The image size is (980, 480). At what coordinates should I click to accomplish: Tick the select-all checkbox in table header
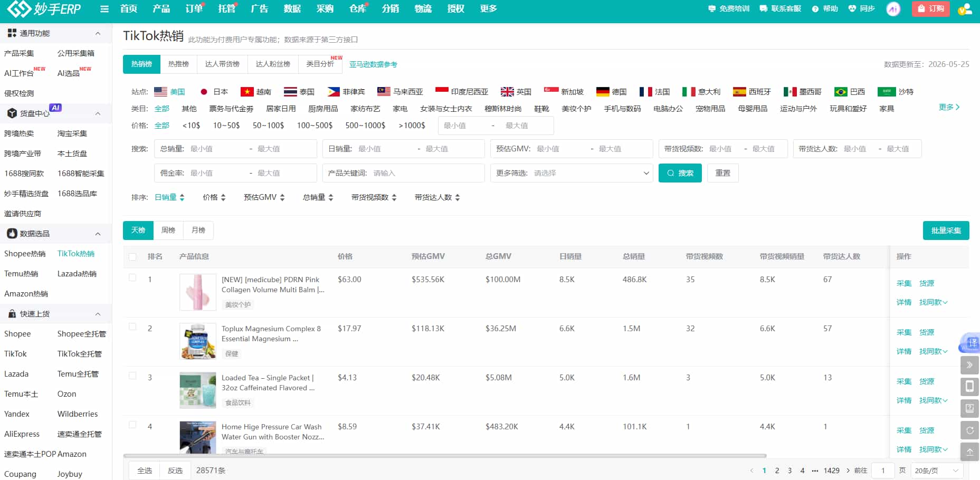[132, 257]
